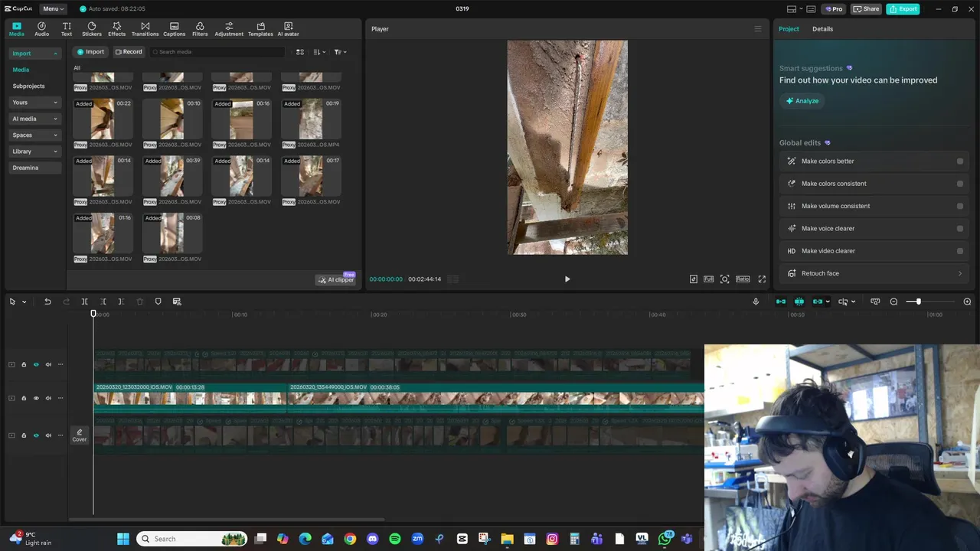The width and height of the screenshot is (980, 551).
Task: Switch the player to full screen
Action: [x=762, y=279]
